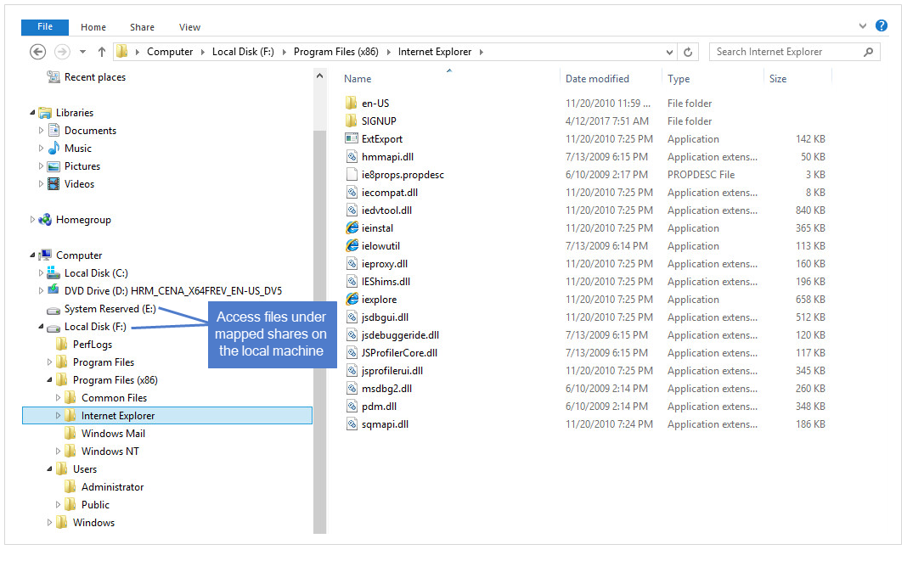Click the Libraries icon in navigation pane

(x=45, y=112)
